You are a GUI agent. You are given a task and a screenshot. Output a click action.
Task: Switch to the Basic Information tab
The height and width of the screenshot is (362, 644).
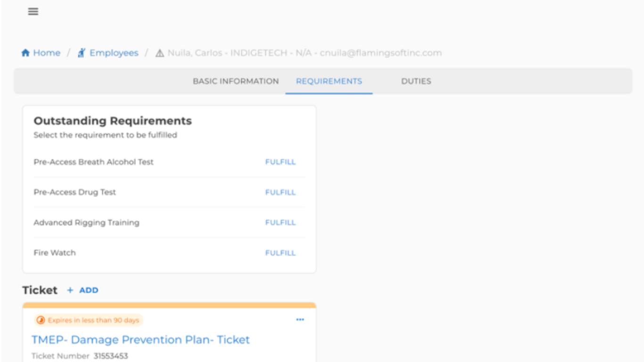pos(236,81)
